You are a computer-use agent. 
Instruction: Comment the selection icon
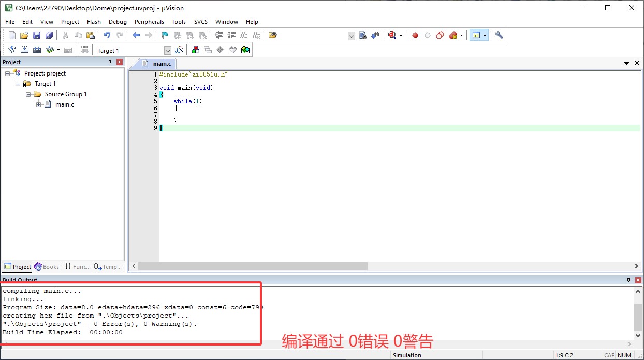click(244, 35)
